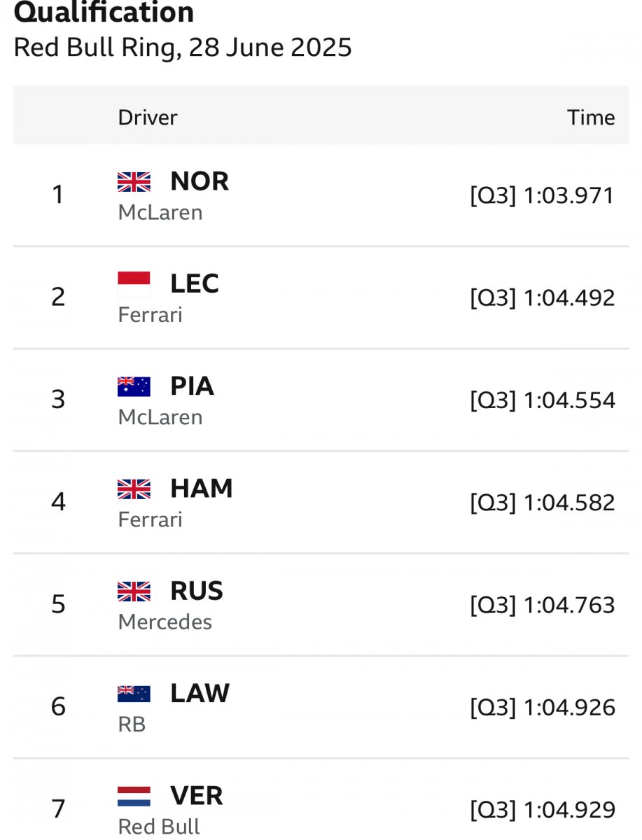This screenshot has width=642, height=840.
Task: Click the position number 5 row
Action: (321, 605)
